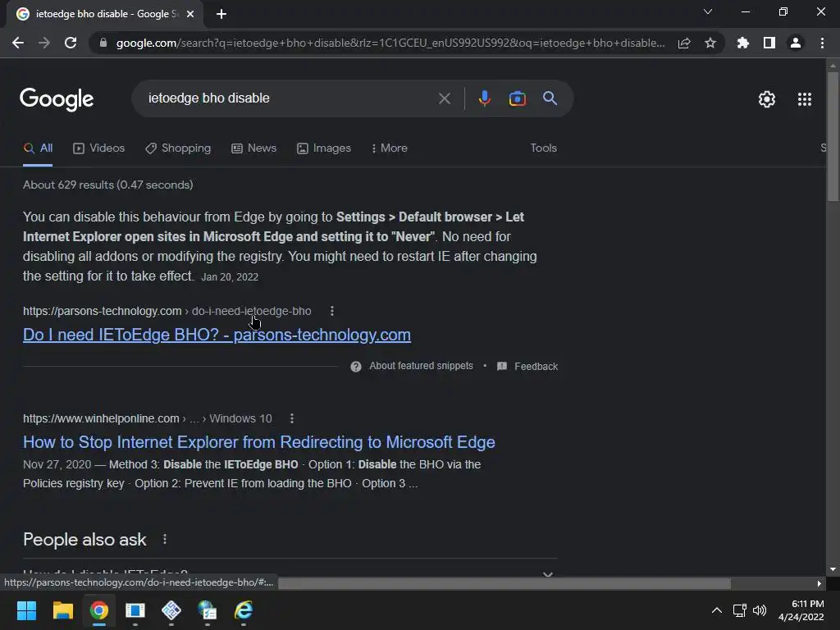Go back to the previous page
Screen dimensions: 840x630
coord(18,43)
